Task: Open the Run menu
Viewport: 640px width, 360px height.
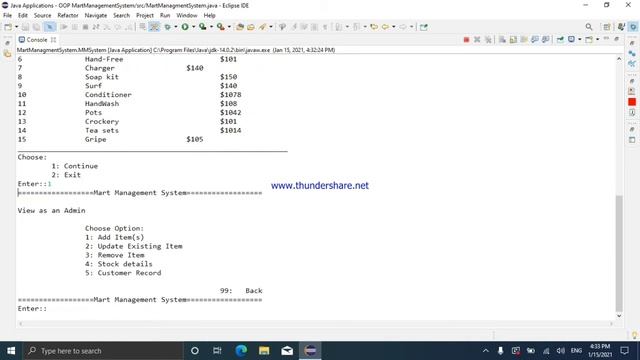Action: [165, 16]
